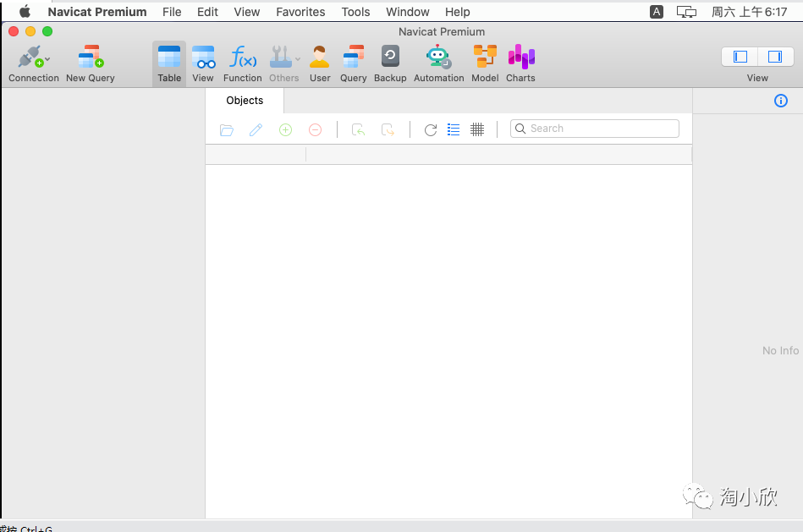
Task: Open the Help menu
Action: pos(457,12)
